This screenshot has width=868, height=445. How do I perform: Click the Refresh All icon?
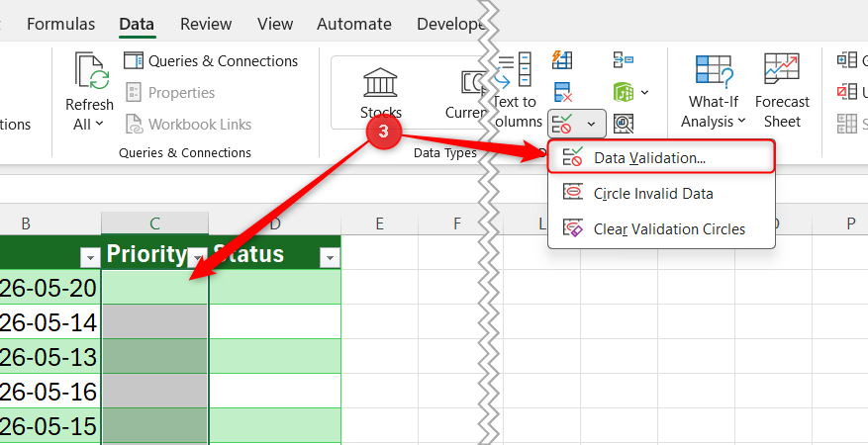click(x=92, y=71)
